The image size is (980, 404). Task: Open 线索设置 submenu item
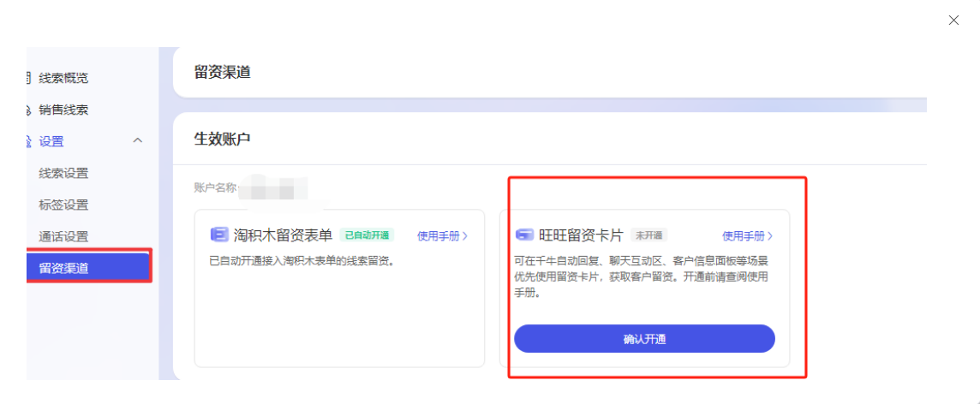63,173
